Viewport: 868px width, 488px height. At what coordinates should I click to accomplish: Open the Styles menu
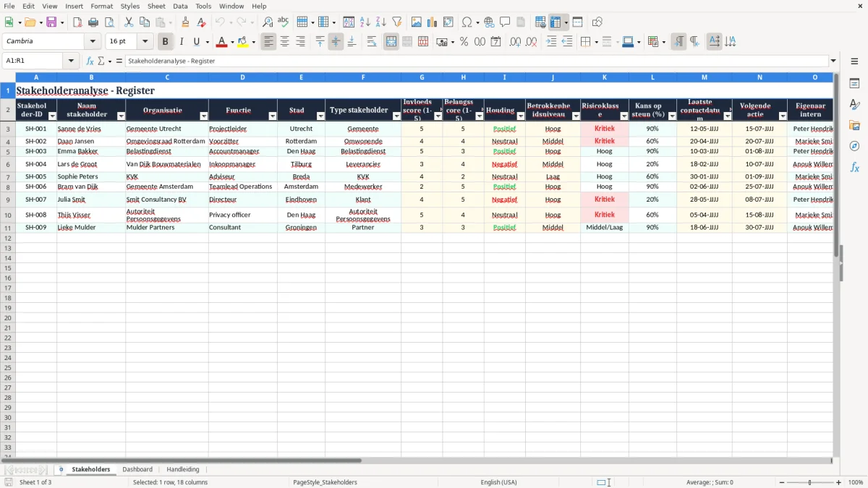130,6
